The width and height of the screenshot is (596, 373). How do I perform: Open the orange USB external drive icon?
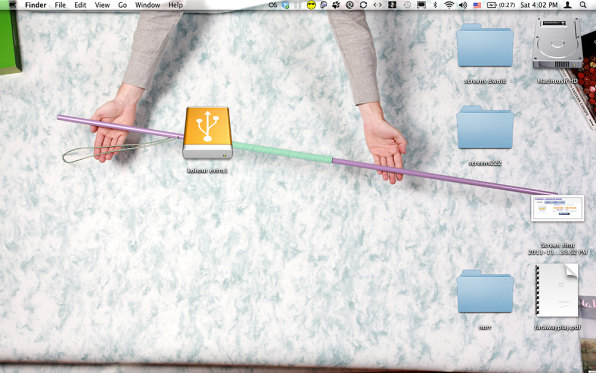208,132
